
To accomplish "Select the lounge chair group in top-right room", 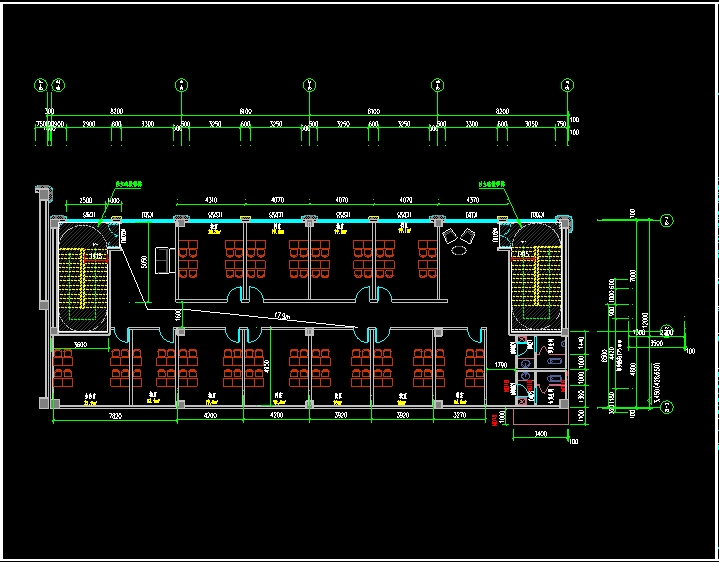I will 459,241.
